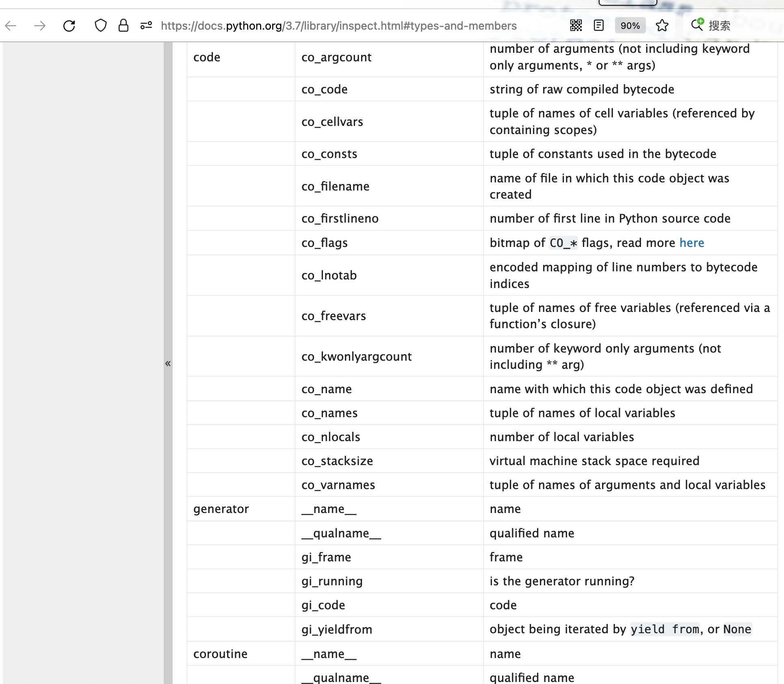Click the browser back arrow
Screen dimensions: 784x684
[x=11, y=26]
